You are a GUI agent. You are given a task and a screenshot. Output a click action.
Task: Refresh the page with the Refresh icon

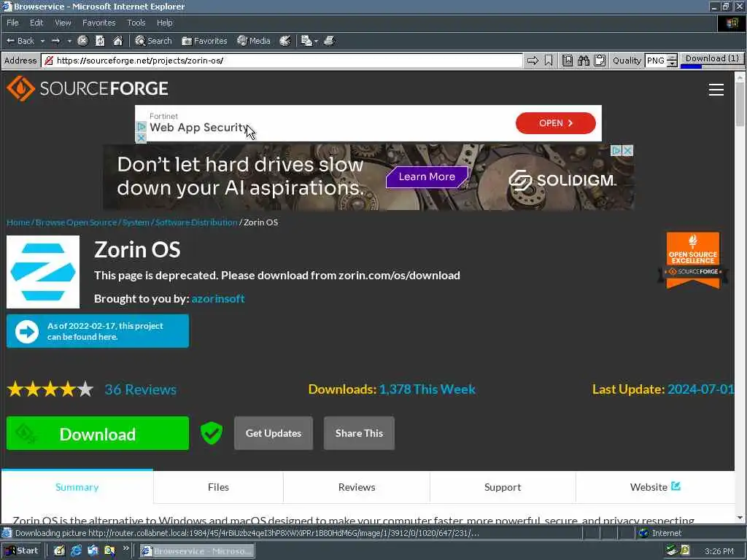point(100,41)
